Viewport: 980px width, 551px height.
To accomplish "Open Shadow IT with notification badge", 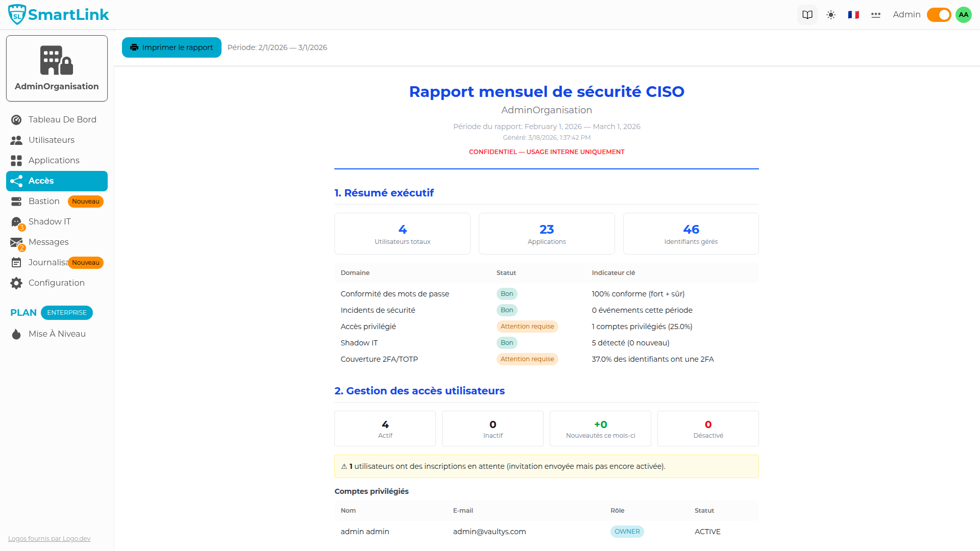I will [16, 221].
